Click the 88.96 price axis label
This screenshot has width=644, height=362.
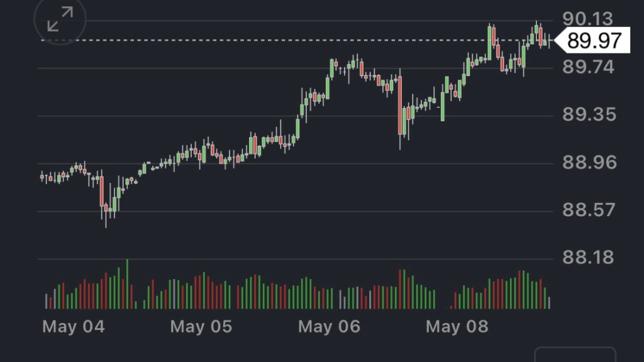pyautogui.click(x=587, y=162)
